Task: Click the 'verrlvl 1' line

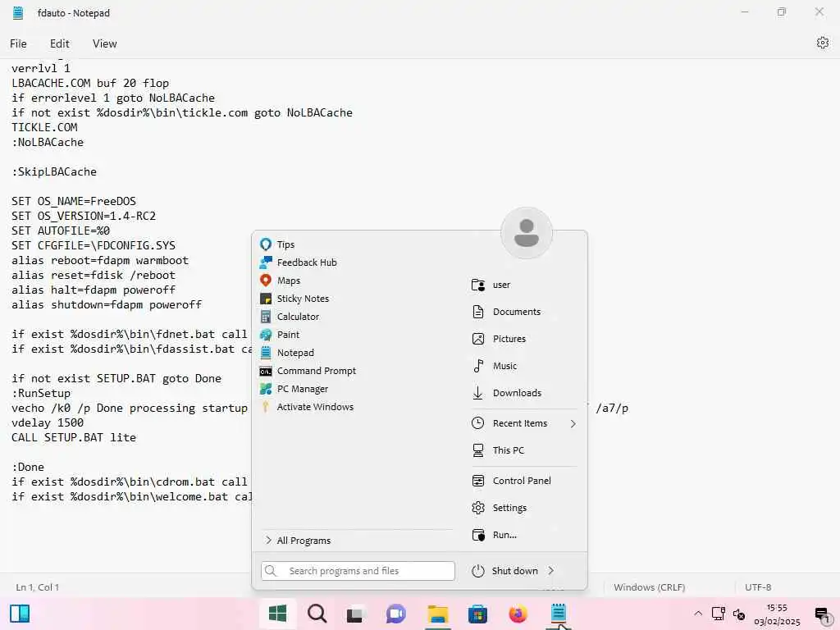Action: coord(41,69)
